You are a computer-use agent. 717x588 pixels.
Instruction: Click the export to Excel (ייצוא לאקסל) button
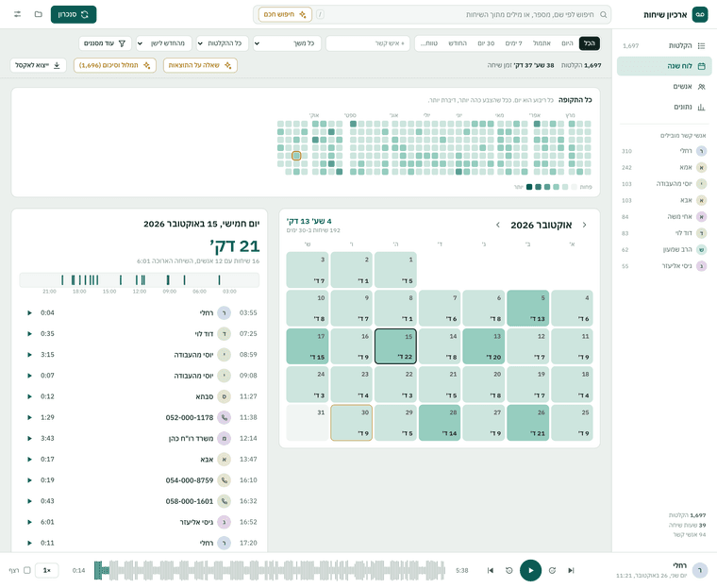tap(38, 65)
